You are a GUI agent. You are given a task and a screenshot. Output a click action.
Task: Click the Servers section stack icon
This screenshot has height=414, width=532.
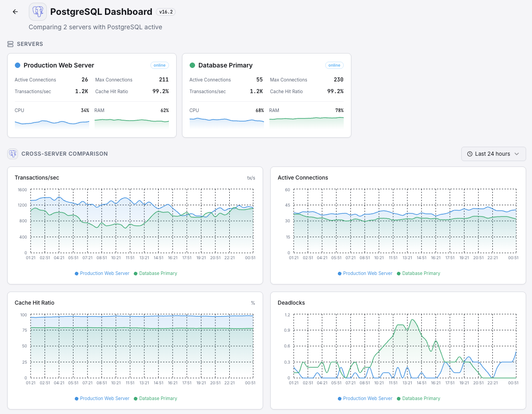click(10, 44)
